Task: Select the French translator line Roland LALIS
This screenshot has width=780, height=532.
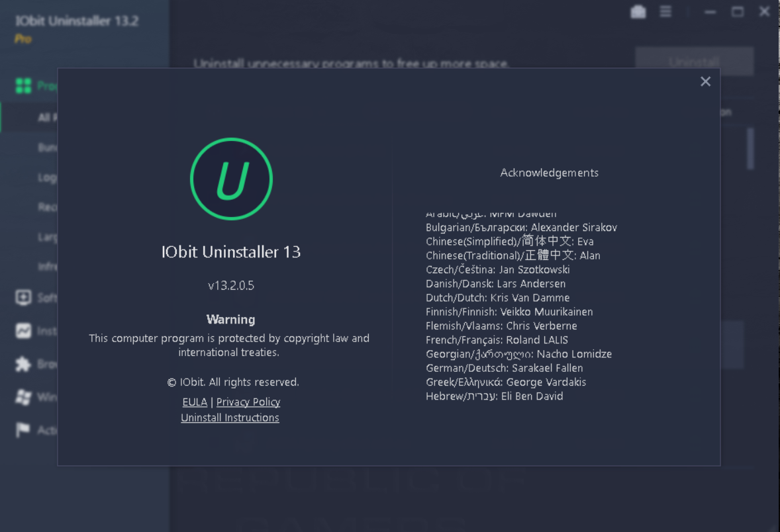Action: tap(497, 339)
